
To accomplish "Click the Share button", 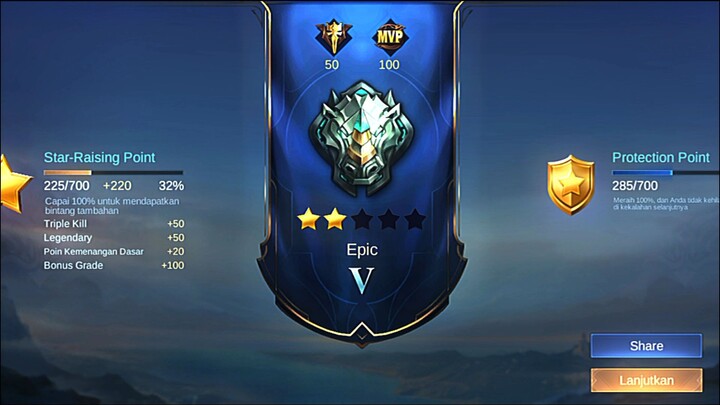I will tap(646, 346).
